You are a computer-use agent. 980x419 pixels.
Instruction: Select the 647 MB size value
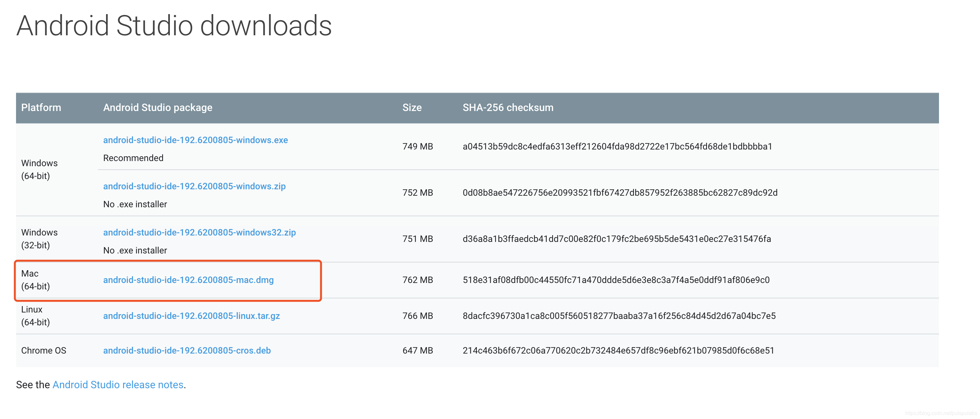pyautogui.click(x=418, y=350)
